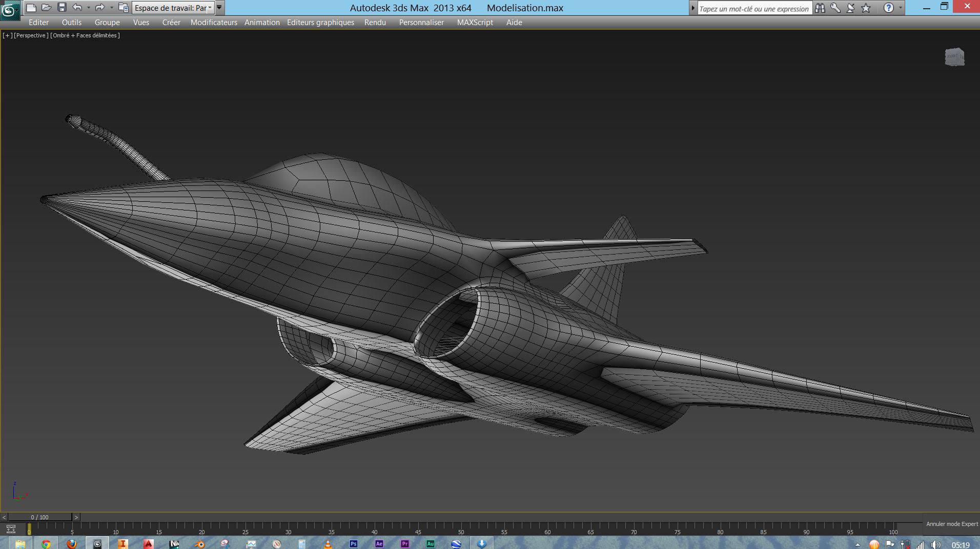Toggle the mini curve editor on timeline
Screen dimensions: 980x549
coord(11,529)
